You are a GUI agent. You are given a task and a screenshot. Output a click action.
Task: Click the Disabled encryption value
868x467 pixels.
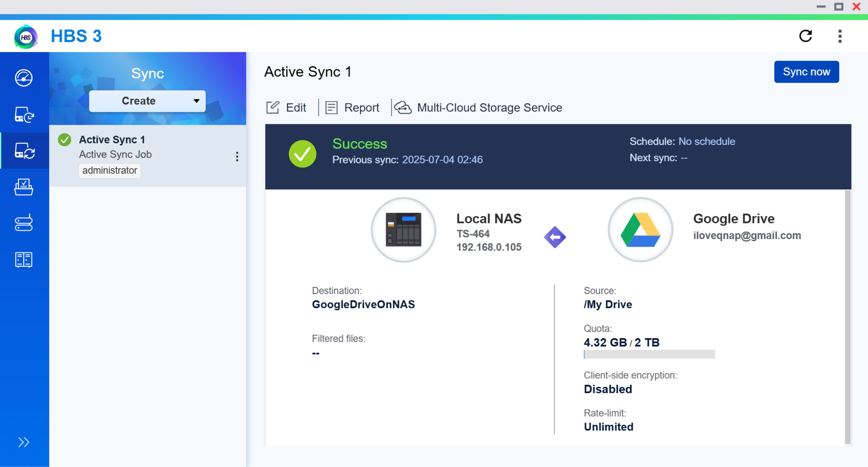(608, 389)
